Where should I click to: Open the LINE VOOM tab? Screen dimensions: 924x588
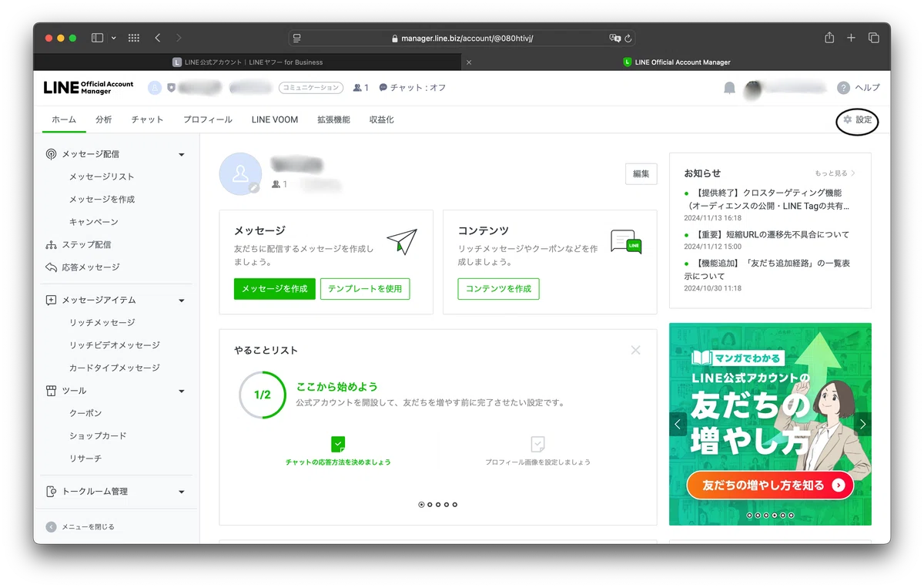275,119
